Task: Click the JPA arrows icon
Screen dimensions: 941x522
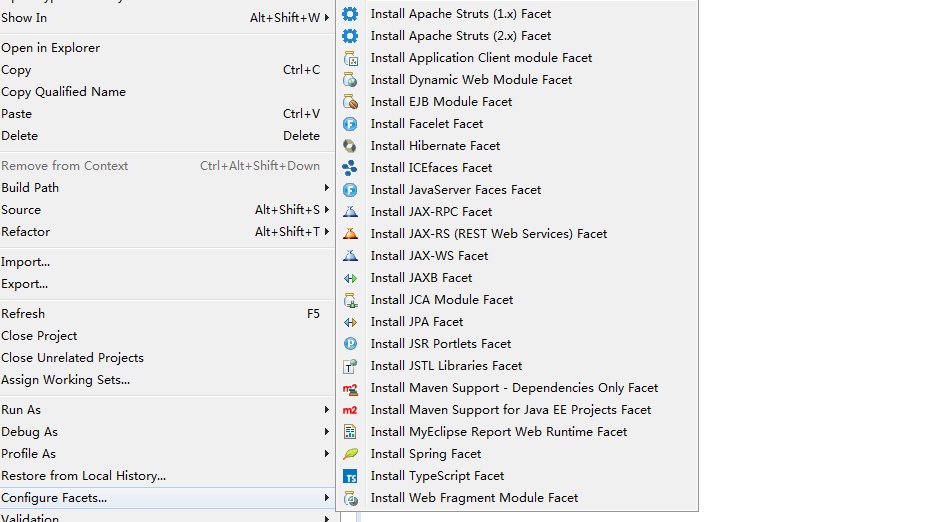Action: (x=350, y=322)
